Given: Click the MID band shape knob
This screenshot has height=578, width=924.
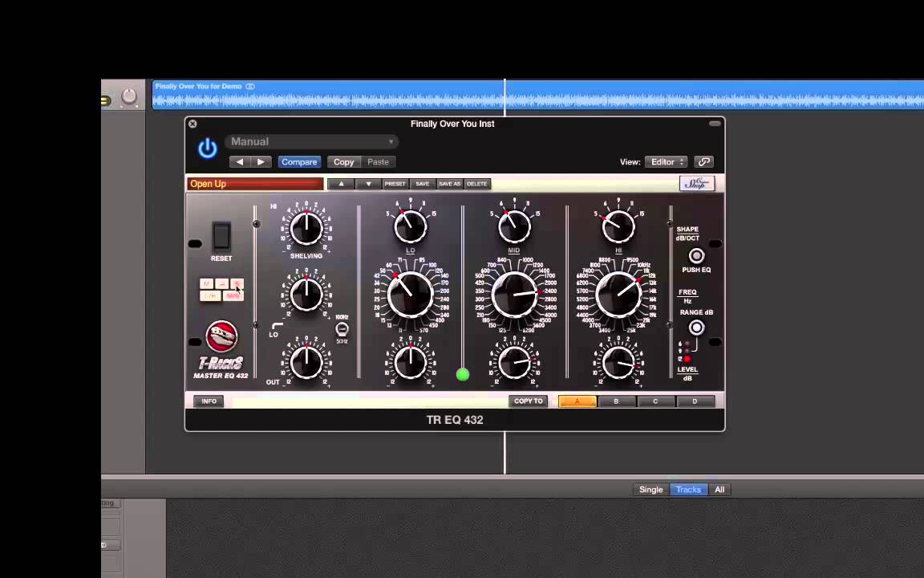Looking at the screenshot, I should [x=514, y=226].
